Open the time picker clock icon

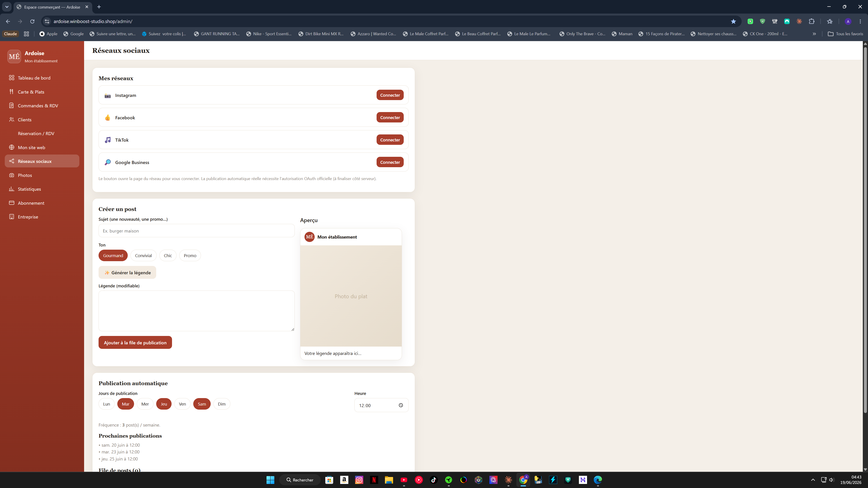click(x=401, y=405)
